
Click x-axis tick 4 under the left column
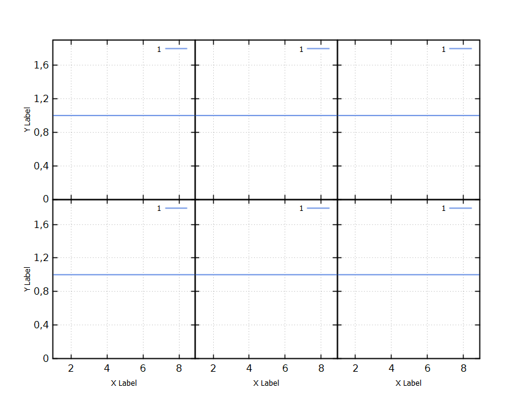click(x=107, y=368)
